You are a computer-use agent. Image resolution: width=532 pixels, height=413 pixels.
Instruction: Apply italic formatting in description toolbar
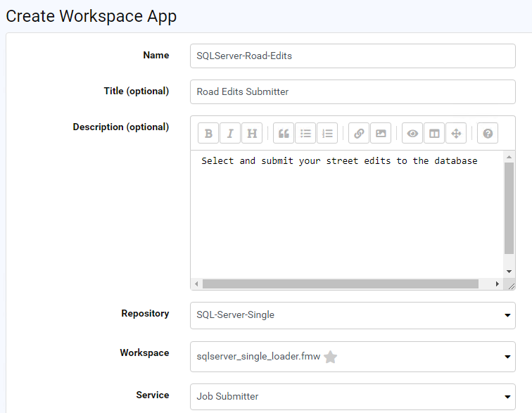point(230,133)
